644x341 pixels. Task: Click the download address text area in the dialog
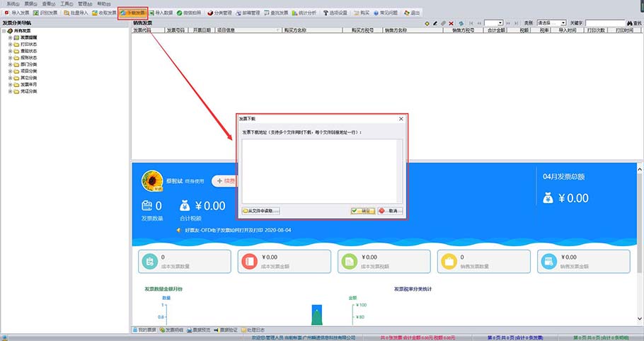point(321,170)
